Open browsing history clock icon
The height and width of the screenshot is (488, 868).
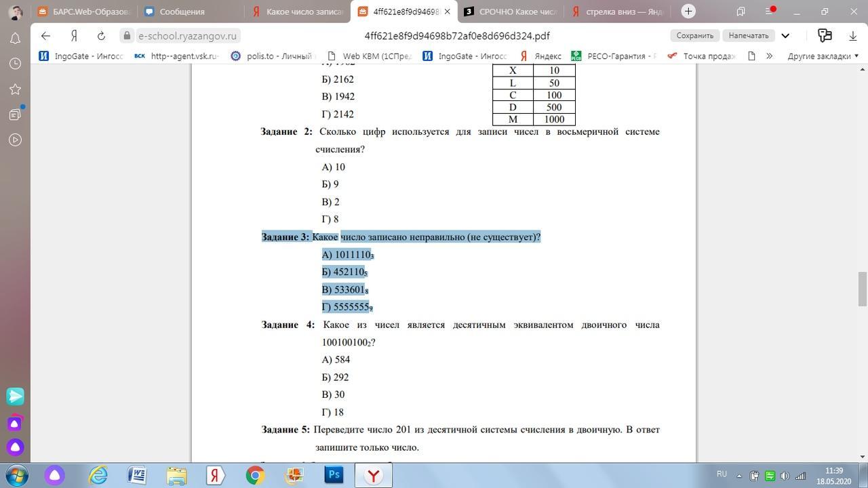coord(16,63)
